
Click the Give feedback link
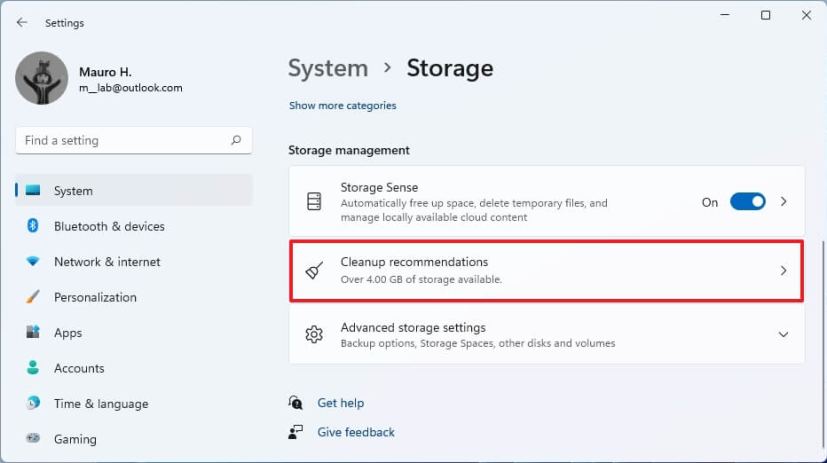point(355,432)
